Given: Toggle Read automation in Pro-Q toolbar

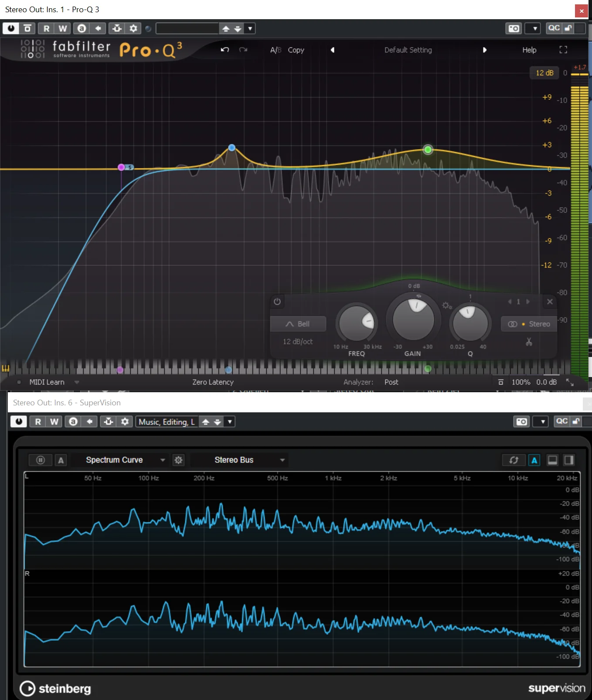Looking at the screenshot, I should click(x=46, y=28).
